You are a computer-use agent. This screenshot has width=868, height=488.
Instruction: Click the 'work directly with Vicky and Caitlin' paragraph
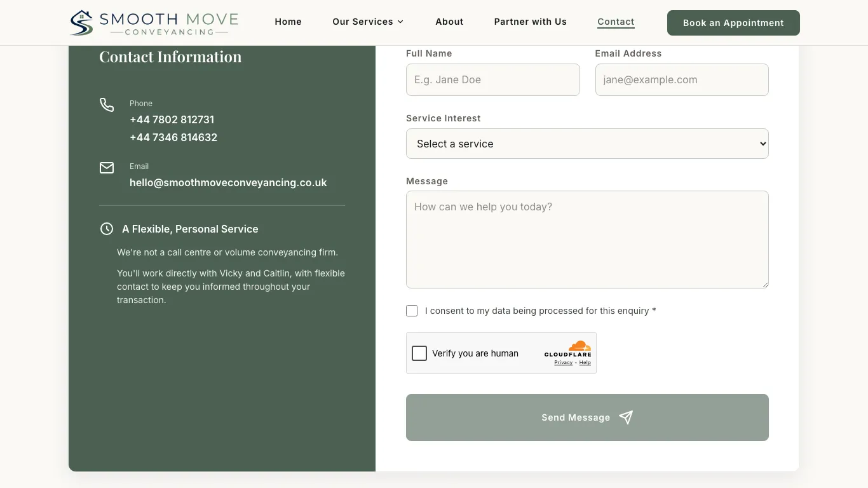231,287
